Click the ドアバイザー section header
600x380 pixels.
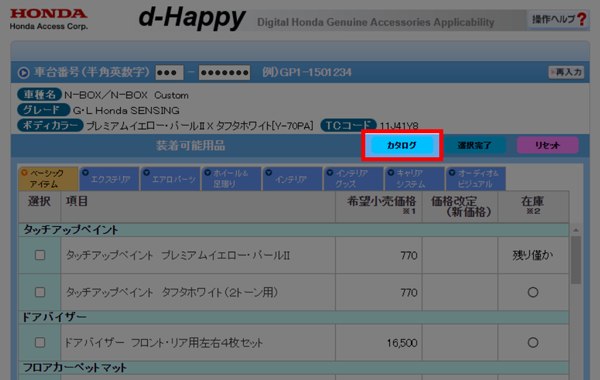293,317
